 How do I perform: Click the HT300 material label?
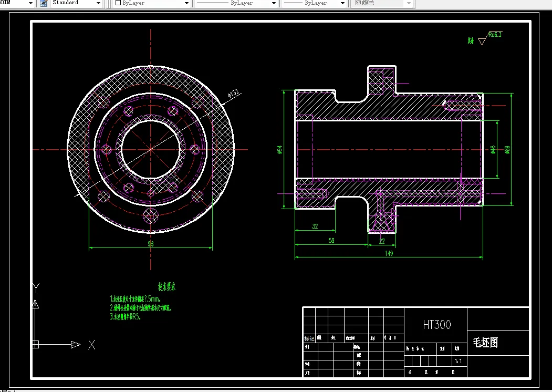437,324
